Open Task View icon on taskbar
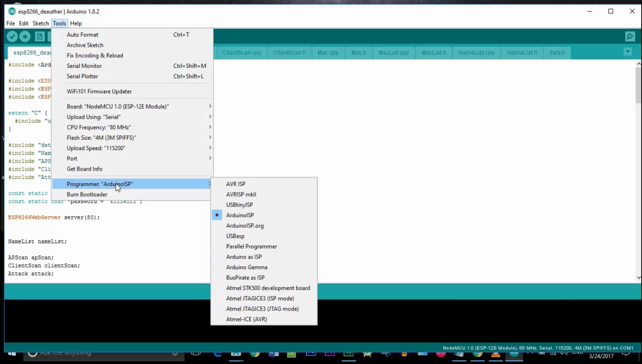Viewport: 642px width, 364px height. pos(196,354)
